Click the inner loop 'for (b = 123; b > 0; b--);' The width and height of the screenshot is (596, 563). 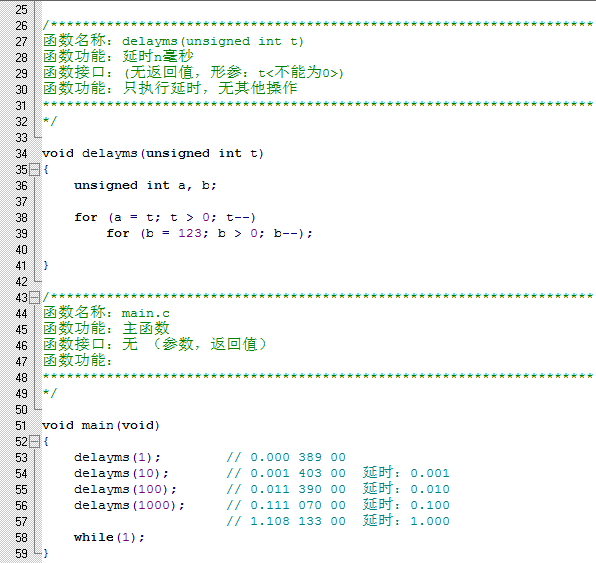click(209, 233)
